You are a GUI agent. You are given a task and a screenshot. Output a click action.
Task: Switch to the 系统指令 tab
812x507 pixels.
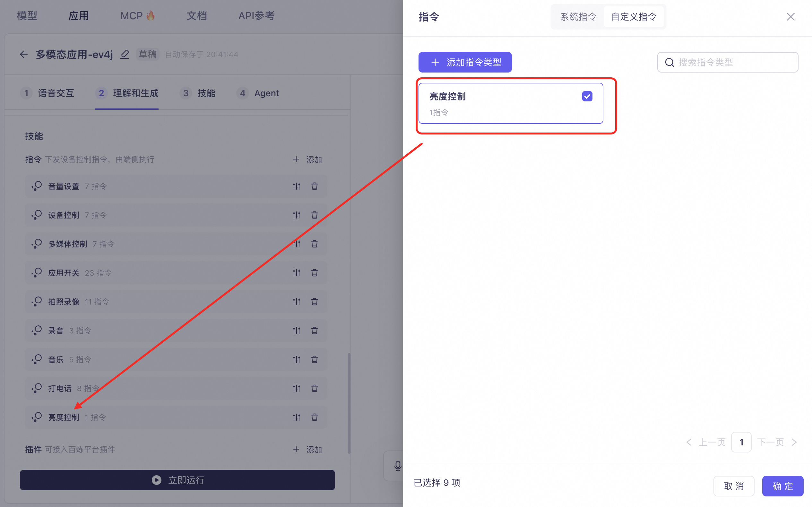click(578, 17)
